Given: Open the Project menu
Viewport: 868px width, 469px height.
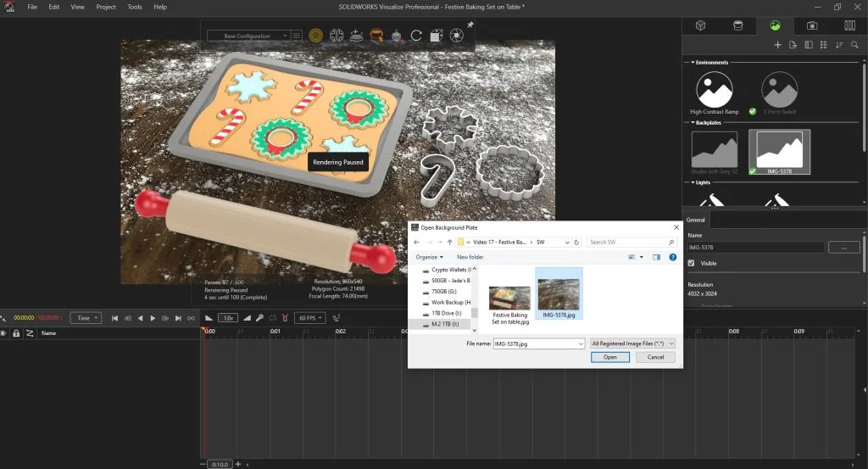Looking at the screenshot, I should pos(106,7).
